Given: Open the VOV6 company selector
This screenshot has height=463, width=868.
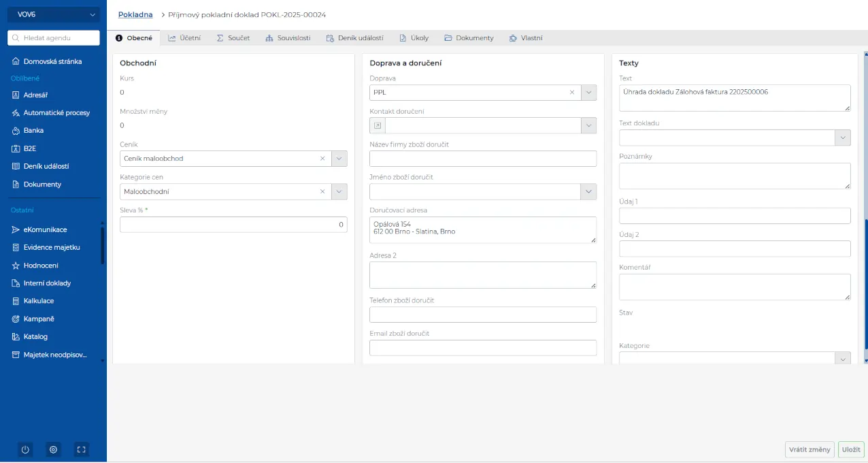Looking at the screenshot, I should (x=53, y=14).
